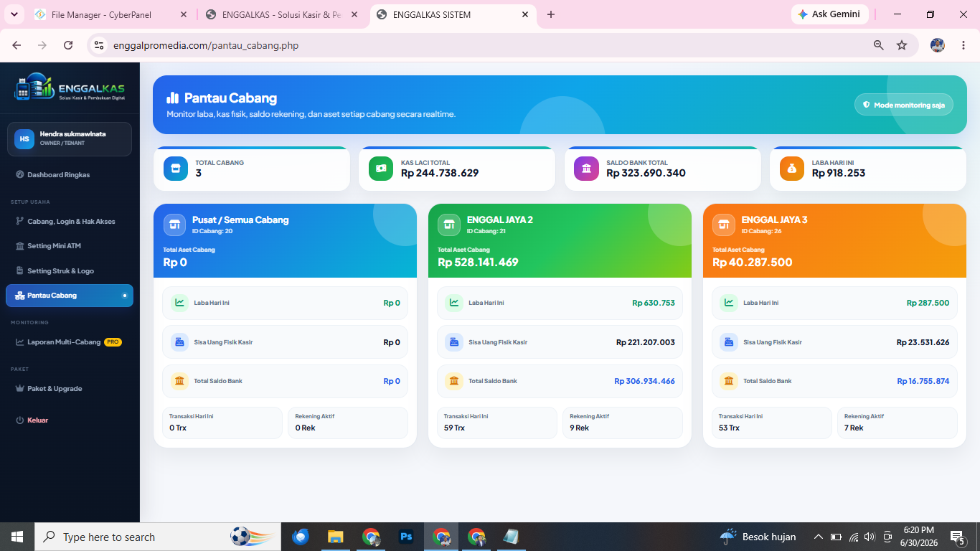Viewport: 980px width, 551px height.
Task: Click the chart icon for Laporan Multi-Cabang
Action: [x=20, y=342]
